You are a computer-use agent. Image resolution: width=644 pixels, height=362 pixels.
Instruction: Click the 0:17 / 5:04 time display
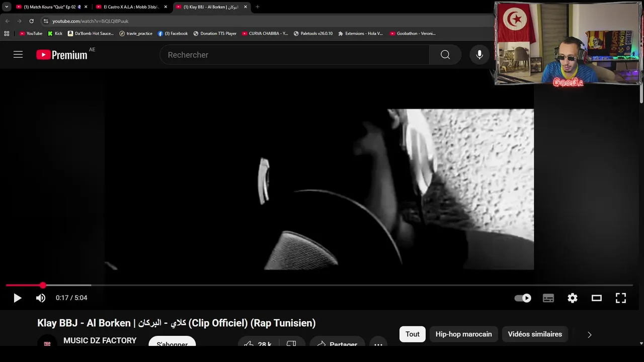point(71,298)
